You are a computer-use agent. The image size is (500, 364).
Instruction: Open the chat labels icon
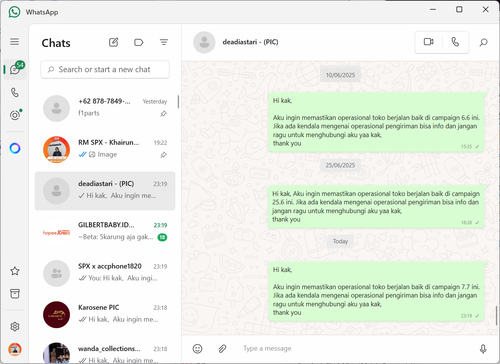tap(139, 42)
